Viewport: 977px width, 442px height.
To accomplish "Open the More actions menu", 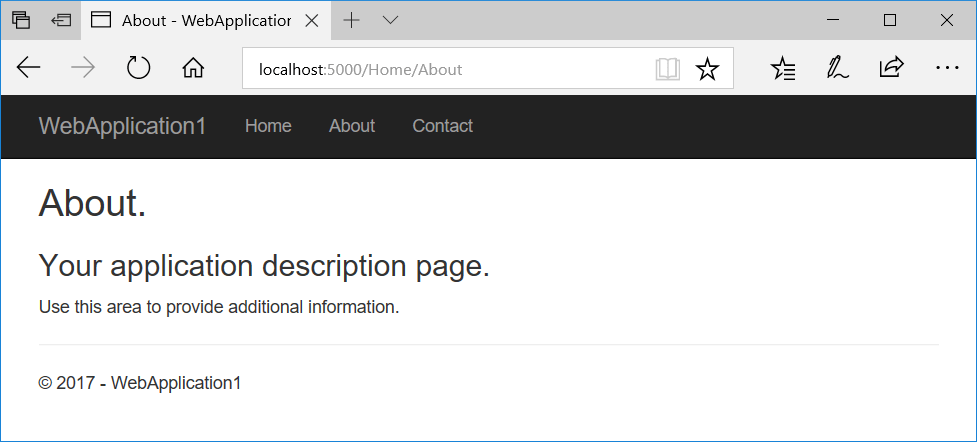I will point(946,68).
